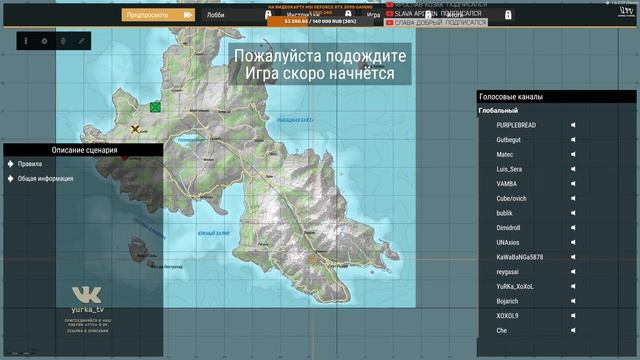Expand Общая информация arrow

click(11, 178)
